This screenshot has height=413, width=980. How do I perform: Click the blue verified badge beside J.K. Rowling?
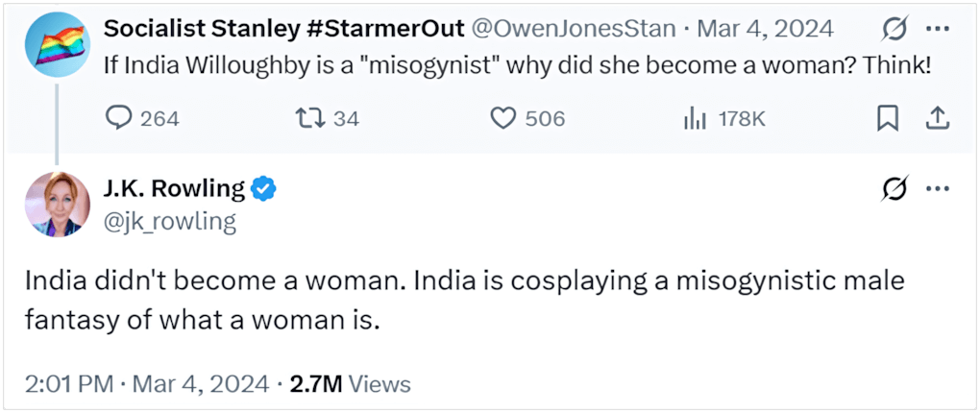click(262, 189)
